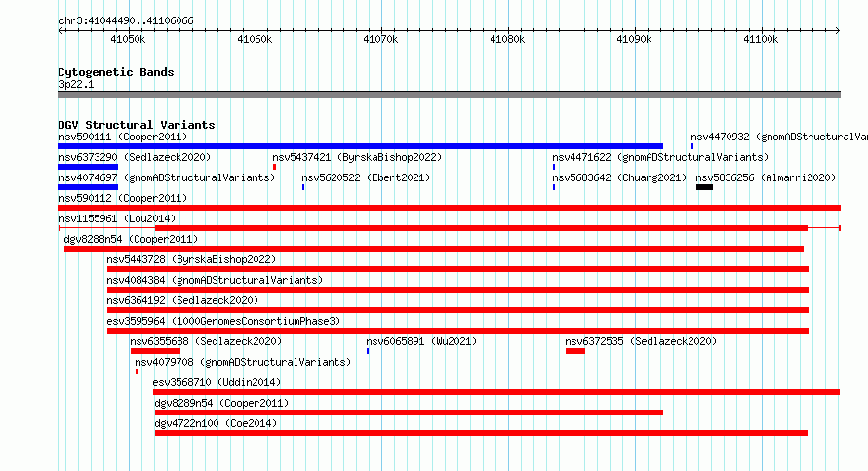Viewport: 868px width, 471px height.
Task: Click the small red nsv5437421 marker
Action: tap(274, 167)
